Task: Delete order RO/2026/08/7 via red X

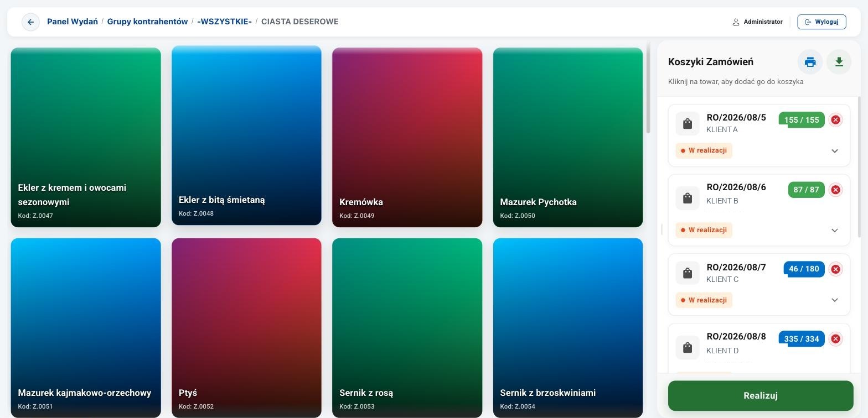Action: [836, 269]
